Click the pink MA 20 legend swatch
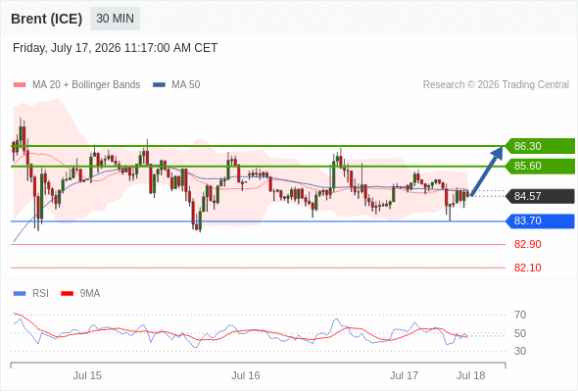The image size is (578, 392). (20, 85)
